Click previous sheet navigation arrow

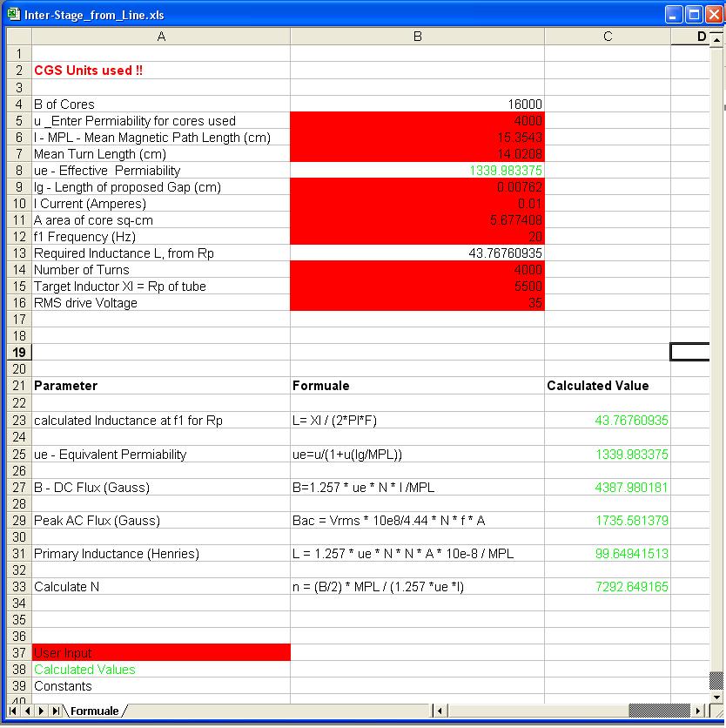[x=27, y=711]
